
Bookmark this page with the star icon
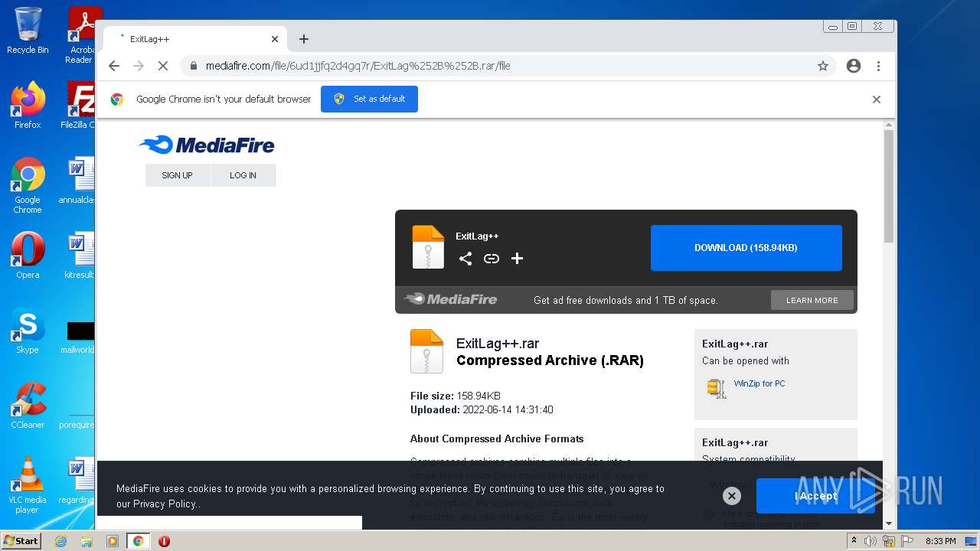(823, 66)
